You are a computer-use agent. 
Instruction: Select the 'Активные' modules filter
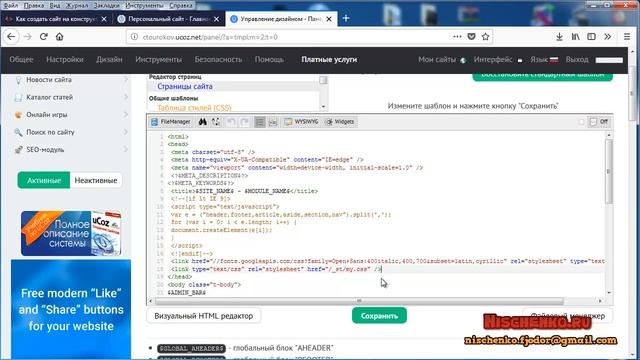[x=44, y=180]
